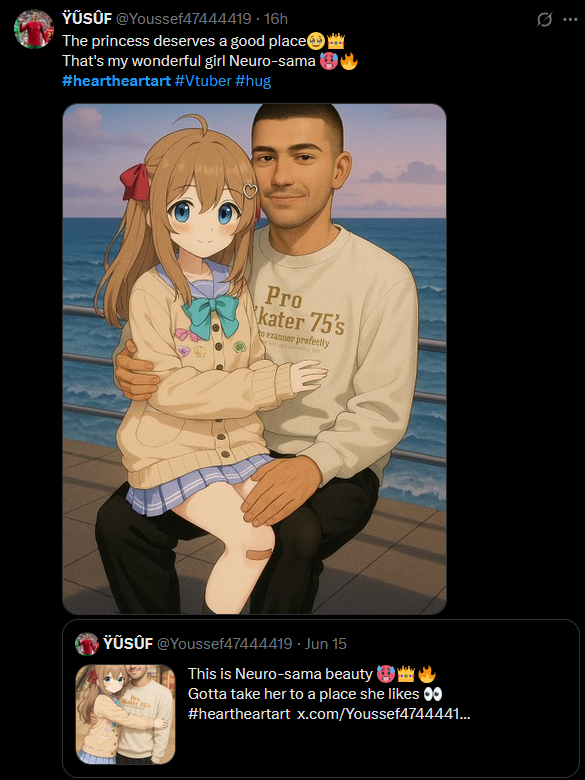Open the three-dot More options menu
Screen dimensions: 585x780
pos(570,19)
